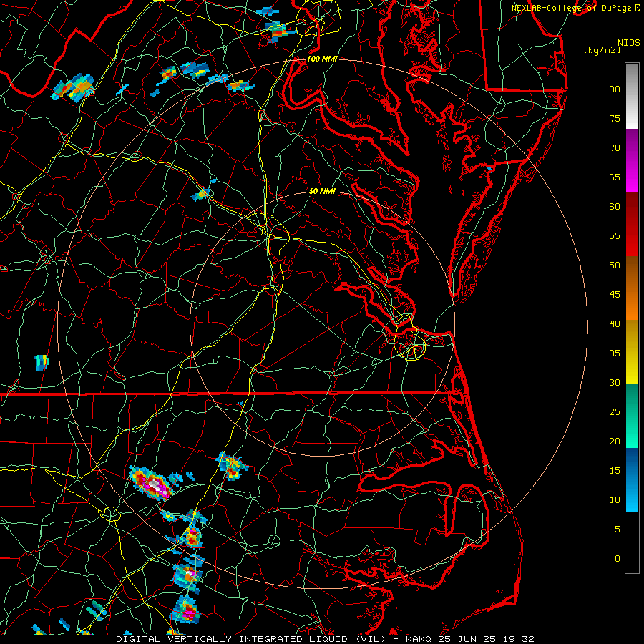Click the scale value 40
Image resolution: width=644 pixels, height=644 pixels.
click(x=615, y=323)
